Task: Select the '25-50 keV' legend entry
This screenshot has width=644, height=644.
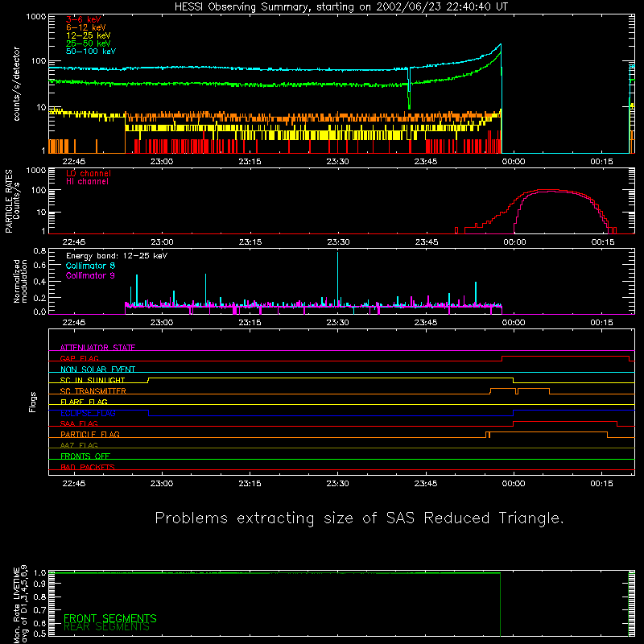Action: 89,43
